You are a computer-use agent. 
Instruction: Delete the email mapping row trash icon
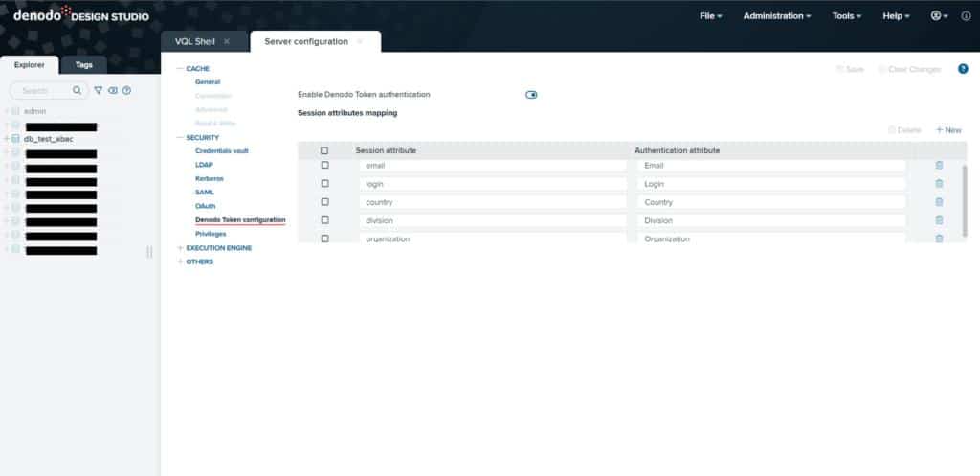(939, 165)
